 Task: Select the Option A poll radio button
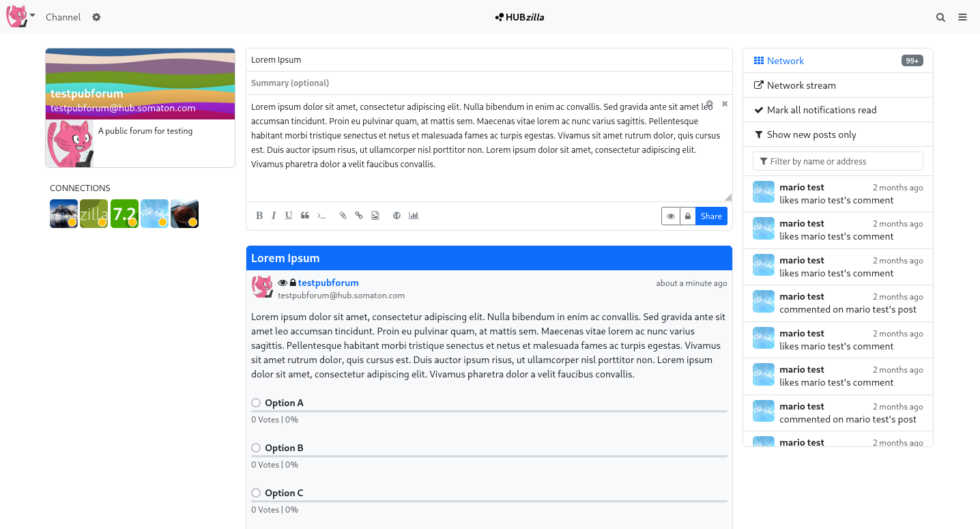pos(256,403)
